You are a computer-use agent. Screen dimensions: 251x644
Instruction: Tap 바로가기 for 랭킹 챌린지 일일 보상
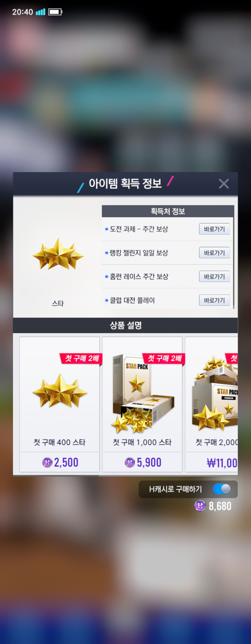click(x=214, y=253)
